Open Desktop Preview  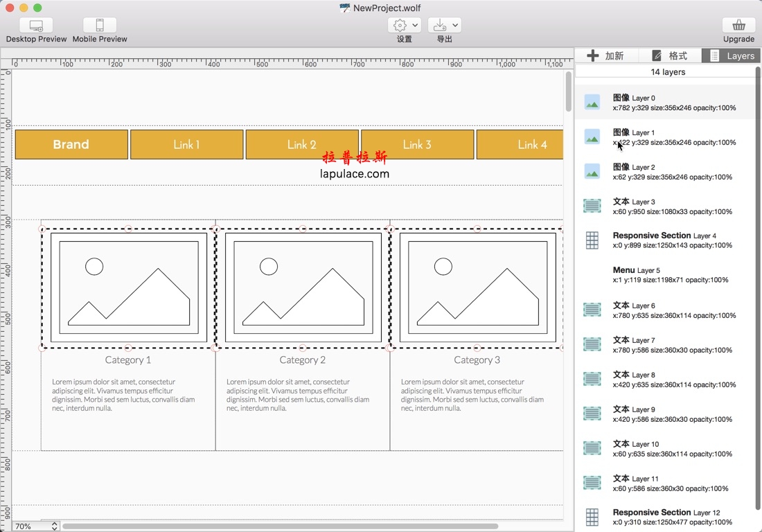point(36,26)
